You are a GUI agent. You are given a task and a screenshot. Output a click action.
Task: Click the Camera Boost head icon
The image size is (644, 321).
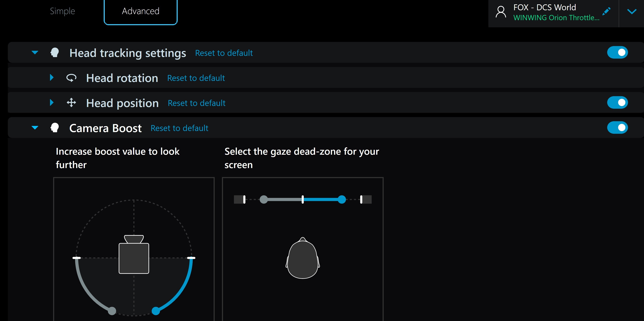pos(55,128)
